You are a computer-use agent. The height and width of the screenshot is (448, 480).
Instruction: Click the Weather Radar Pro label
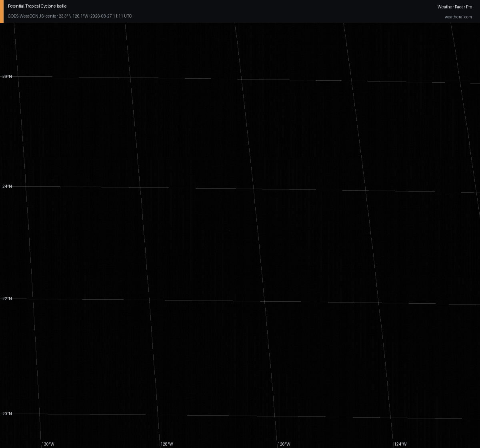pos(454,7)
